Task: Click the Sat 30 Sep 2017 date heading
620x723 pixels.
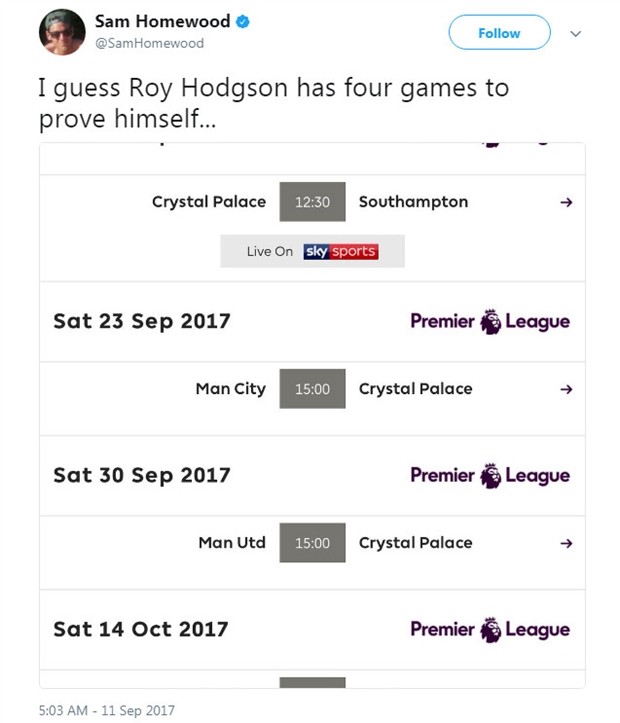Action: coord(142,476)
